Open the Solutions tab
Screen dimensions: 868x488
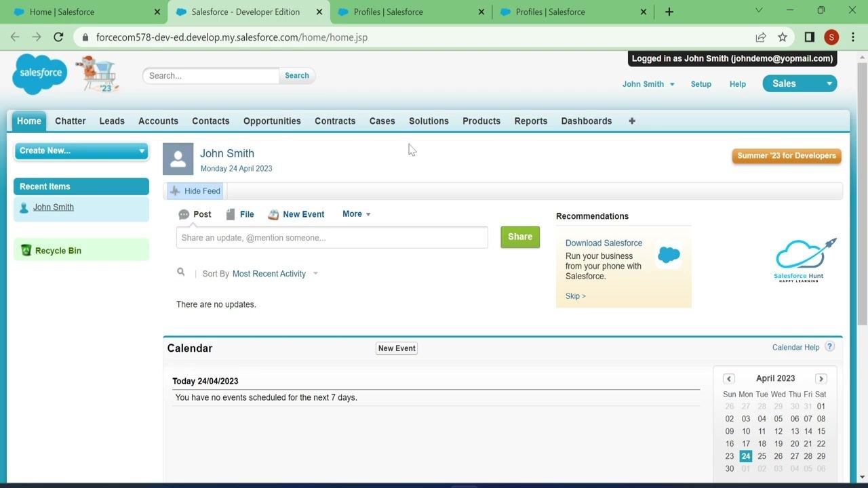coord(429,121)
